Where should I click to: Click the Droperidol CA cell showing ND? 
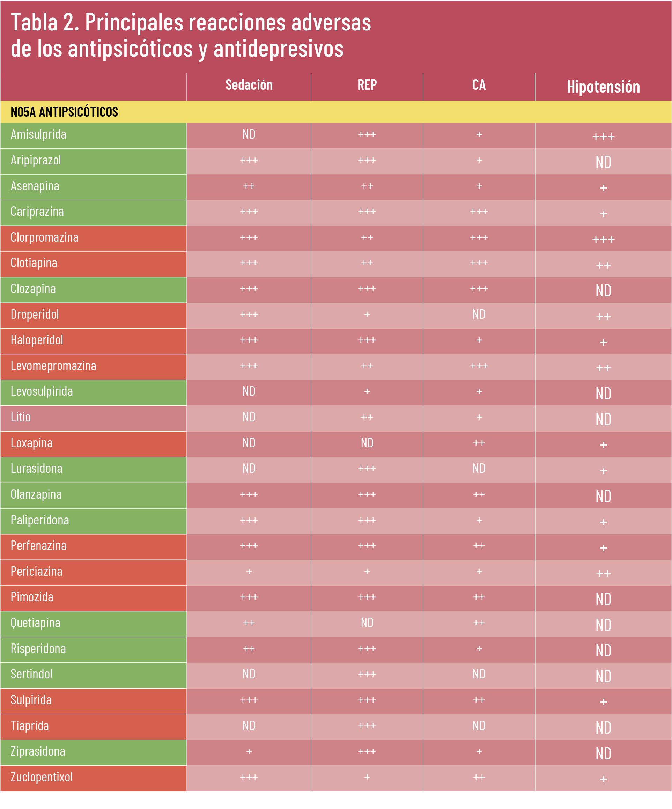click(479, 315)
